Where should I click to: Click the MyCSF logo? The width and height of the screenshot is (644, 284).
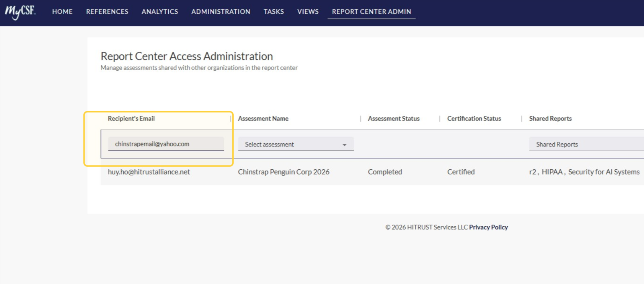(20, 12)
